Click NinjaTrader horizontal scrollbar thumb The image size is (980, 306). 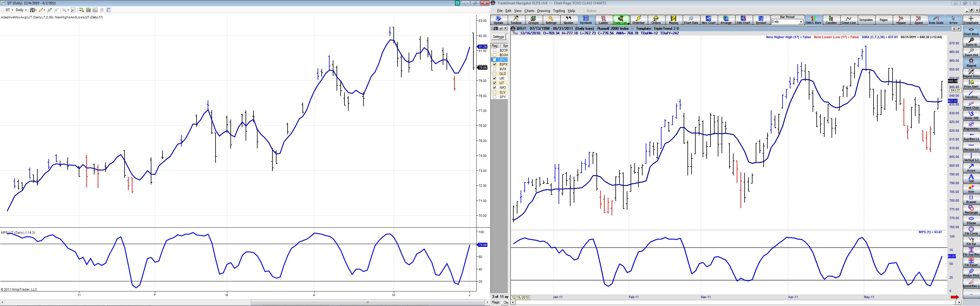point(367,302)
